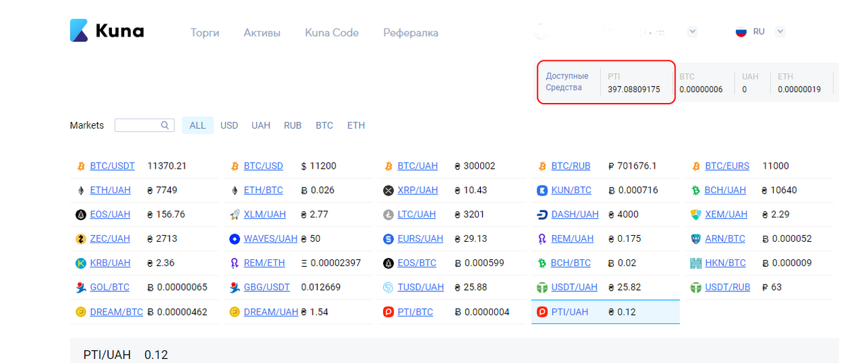Open the EOS/BTC market link
This screenshot has height=363, width=868.
tap(417, 263)
